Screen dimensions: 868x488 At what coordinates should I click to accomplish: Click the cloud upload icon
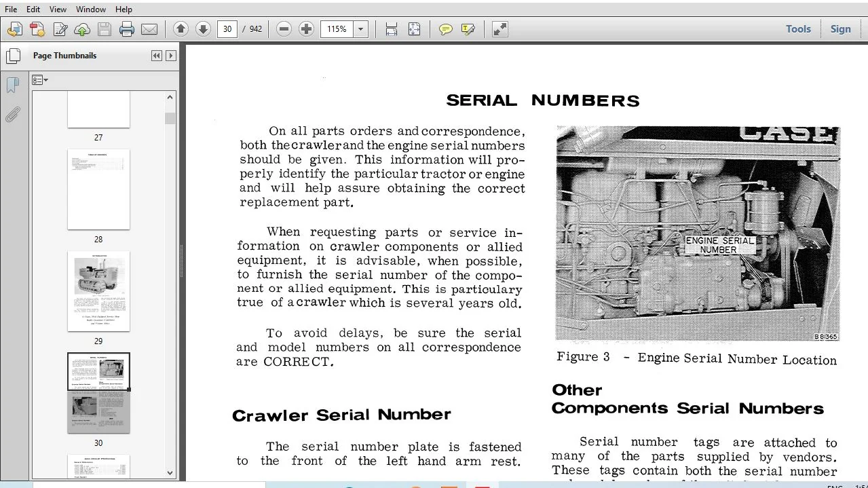[x=82, y=29]
